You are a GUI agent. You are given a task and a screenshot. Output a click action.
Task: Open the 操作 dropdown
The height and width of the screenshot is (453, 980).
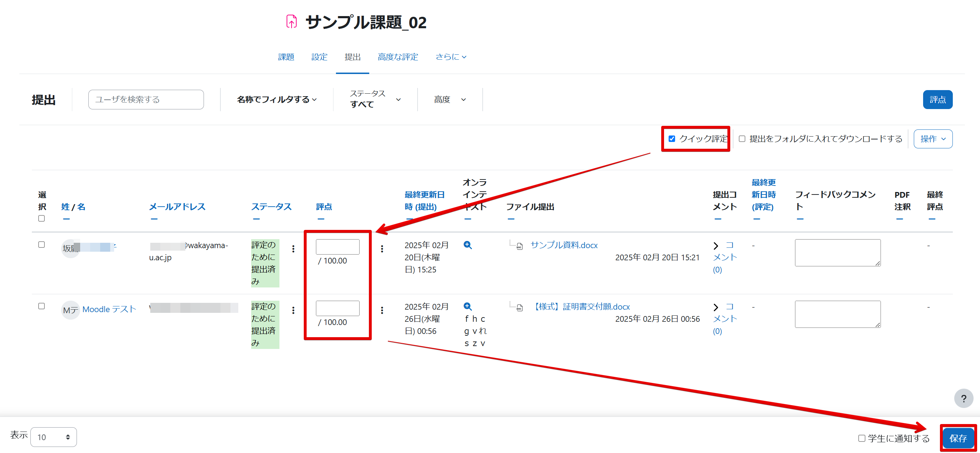[932, 139]
